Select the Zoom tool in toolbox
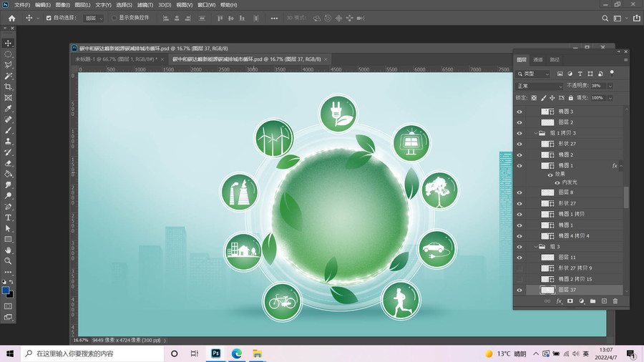The image size is (644, 362). (8, 261)
